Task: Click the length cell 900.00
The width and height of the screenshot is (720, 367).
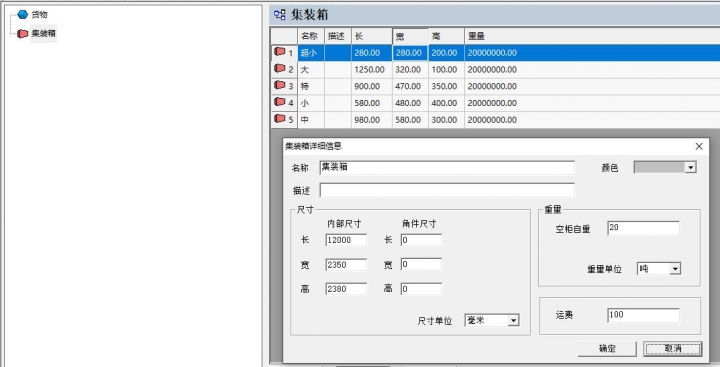Action: tap(372, 86)
